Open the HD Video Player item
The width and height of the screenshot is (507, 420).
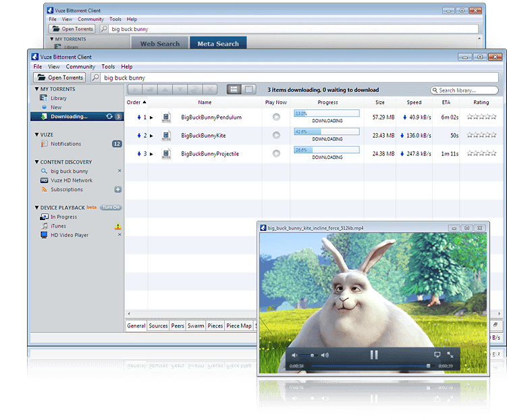pyautogui.click(x=69, y=235)
